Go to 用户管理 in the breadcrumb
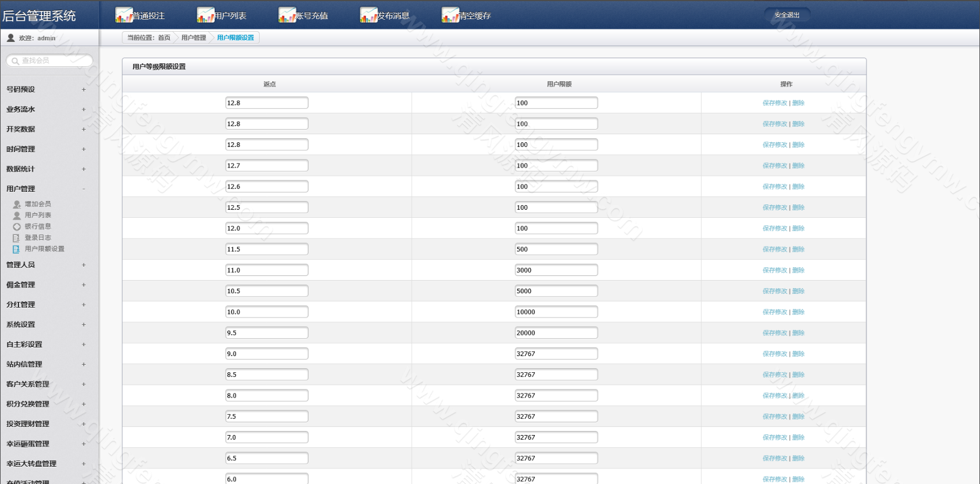 coord(193,37)
